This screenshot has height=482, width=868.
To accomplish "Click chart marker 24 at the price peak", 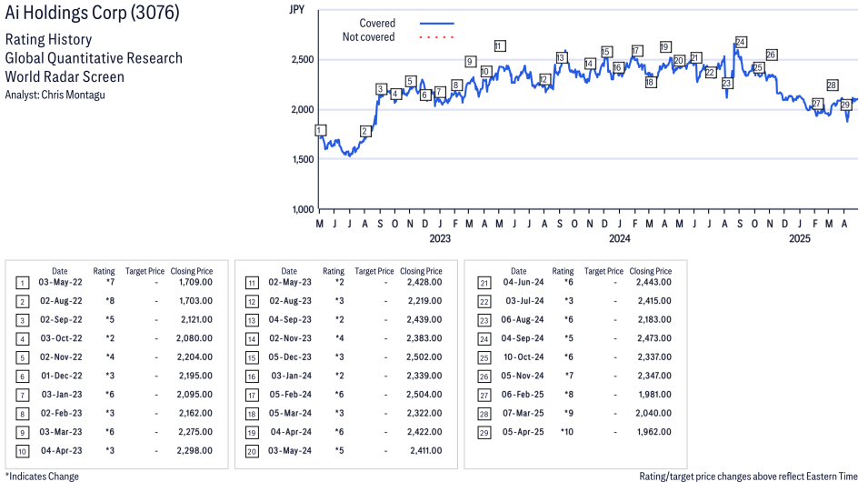I will pos(741,42).
